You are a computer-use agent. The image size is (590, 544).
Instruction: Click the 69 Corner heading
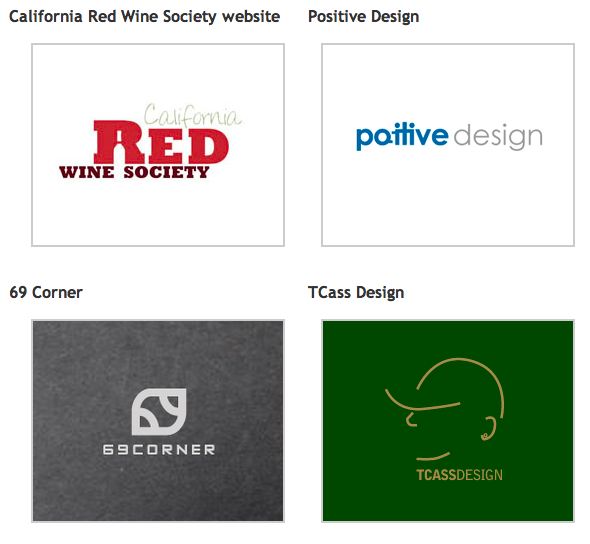pyautogui.click(x=46, y=292)
